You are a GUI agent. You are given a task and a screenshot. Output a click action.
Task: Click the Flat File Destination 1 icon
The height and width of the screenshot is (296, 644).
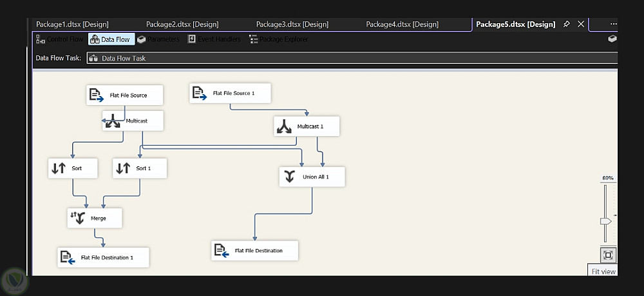[68, 257]
